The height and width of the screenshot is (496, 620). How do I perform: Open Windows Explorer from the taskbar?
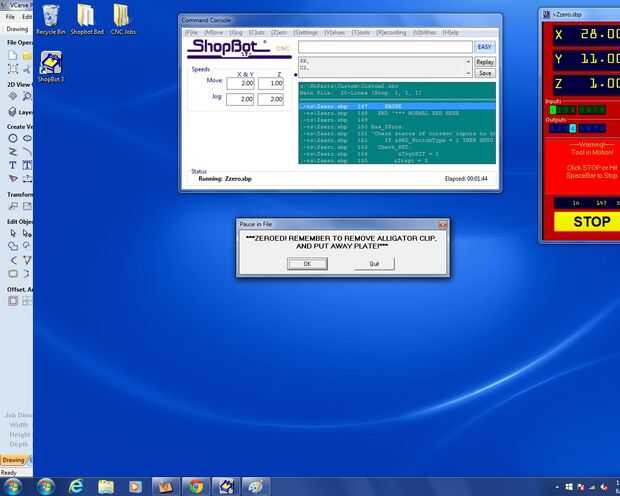tap(106, 487)
